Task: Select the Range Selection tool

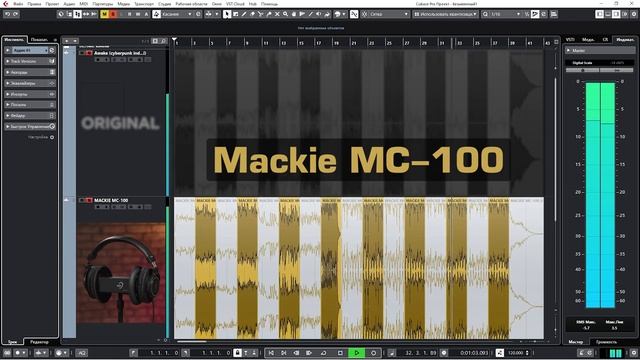Action: pyautogui.click(x=236, y=14)
